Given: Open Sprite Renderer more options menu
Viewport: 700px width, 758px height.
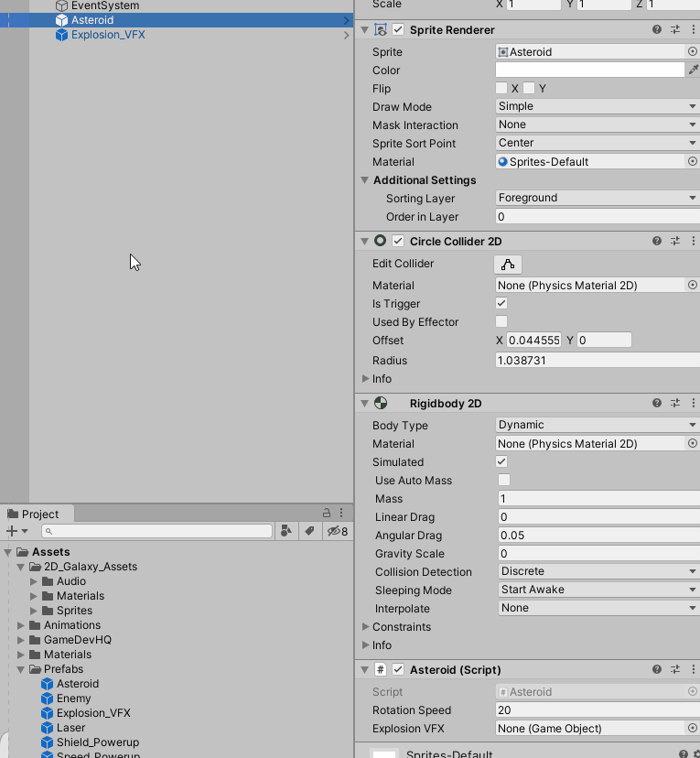Looking at the screenshot, I should [x=694, y=30].
